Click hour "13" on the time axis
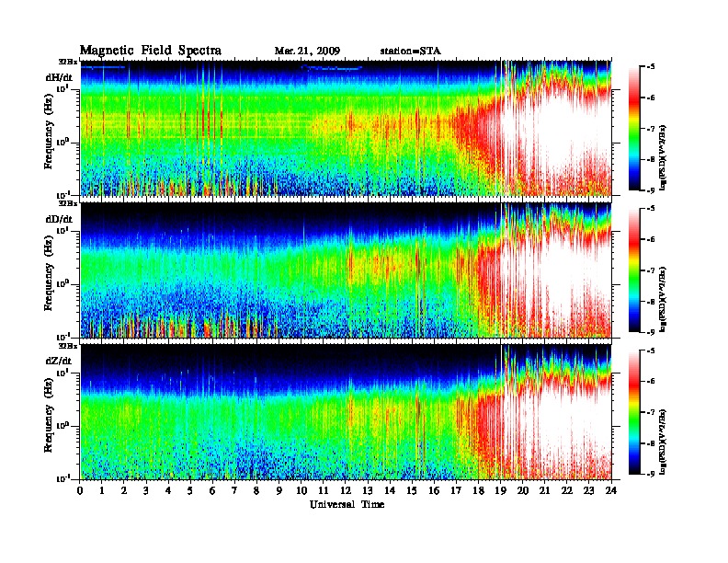Image resolution: width=728 pixels, height=563 pixels. tap(368, 491)
